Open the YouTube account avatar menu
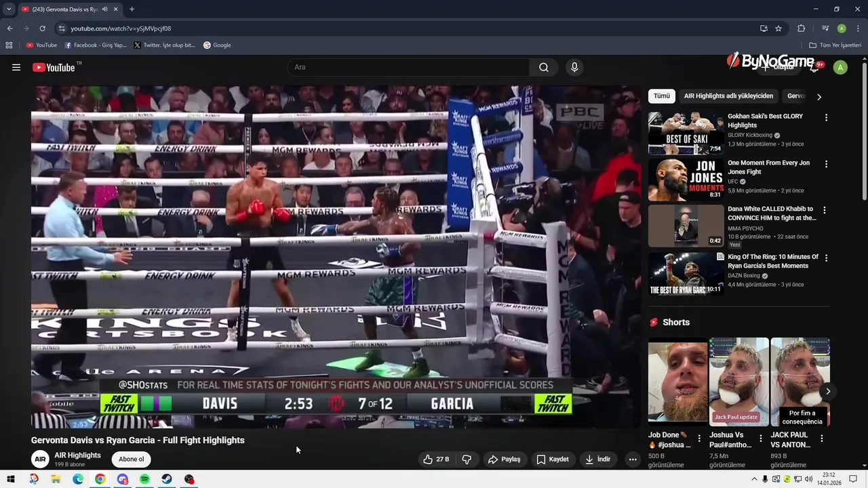This screenshot has height=488, width=868. pos(840,67)
